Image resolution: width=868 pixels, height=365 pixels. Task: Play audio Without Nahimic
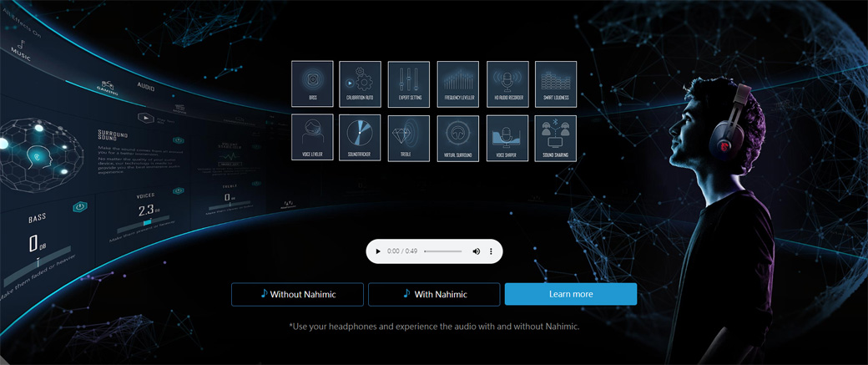pyautogui.click(x=297, y=294)
